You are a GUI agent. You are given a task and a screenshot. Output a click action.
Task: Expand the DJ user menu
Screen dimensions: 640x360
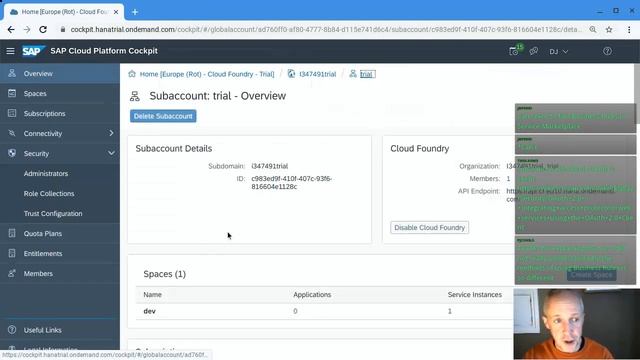[558, 51]
